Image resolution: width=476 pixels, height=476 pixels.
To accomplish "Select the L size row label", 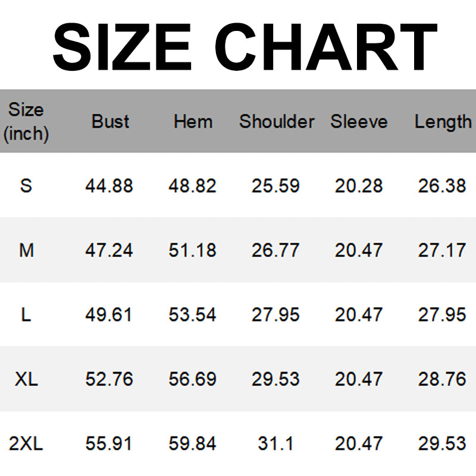I will [26, 314].
